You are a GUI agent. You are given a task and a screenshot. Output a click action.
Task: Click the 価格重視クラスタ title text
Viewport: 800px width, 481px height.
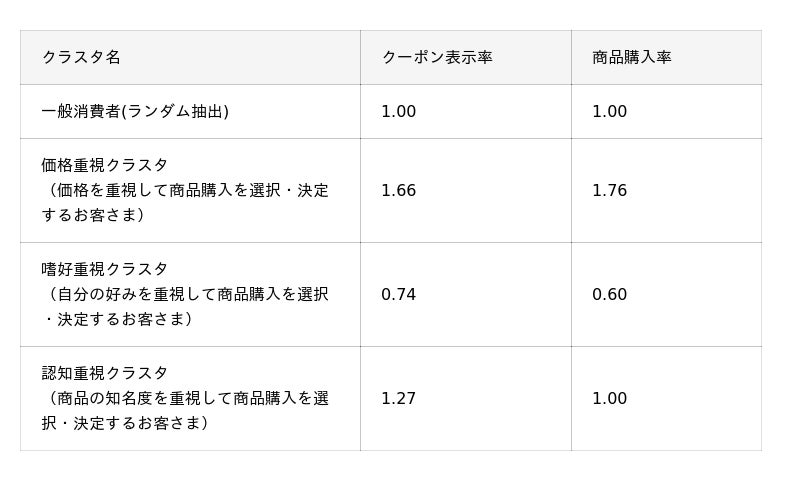[104, 165]
